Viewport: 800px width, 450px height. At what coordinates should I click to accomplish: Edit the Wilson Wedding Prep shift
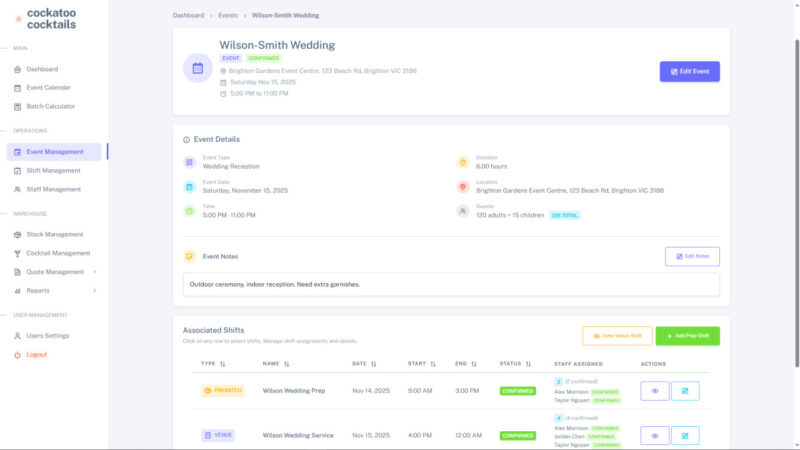tap(685, 391)
